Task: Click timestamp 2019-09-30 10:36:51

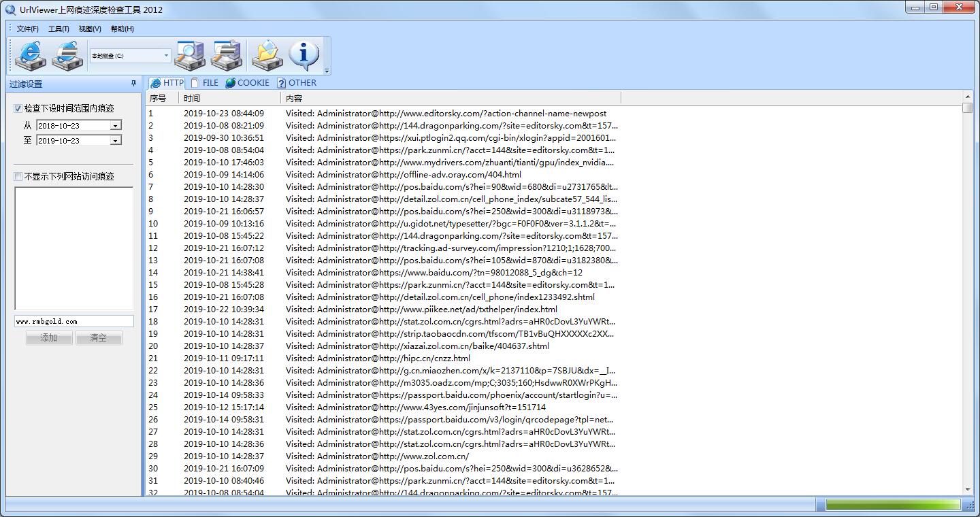Action: coord(224,138)
